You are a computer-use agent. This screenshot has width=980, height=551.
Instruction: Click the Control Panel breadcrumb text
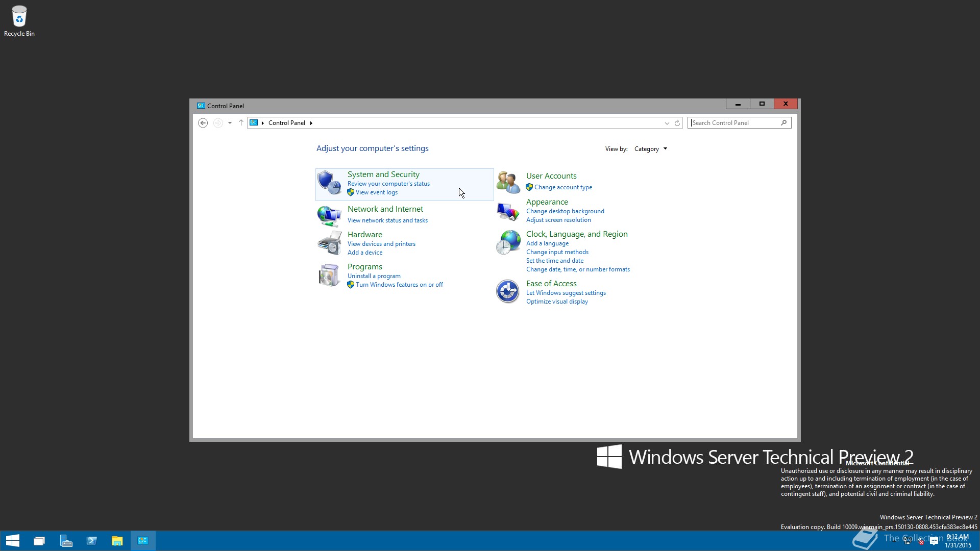click(x=287, y=123)
